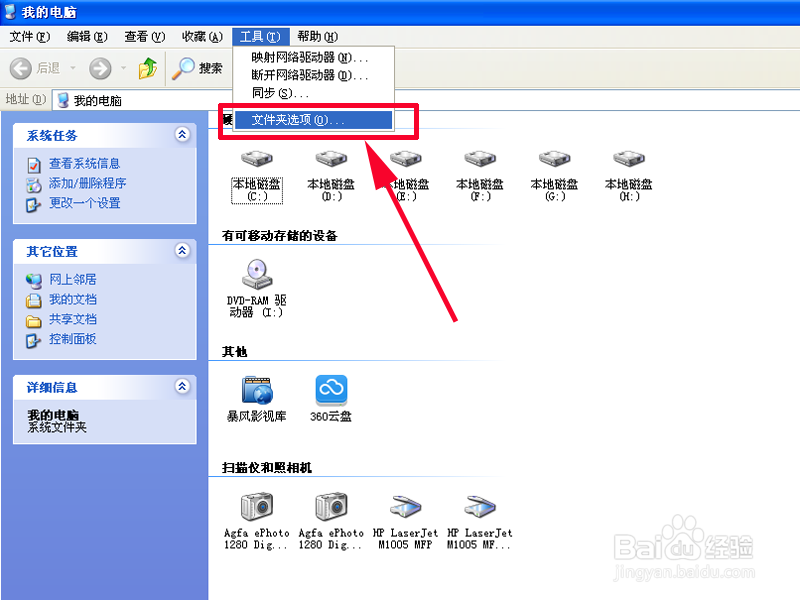Image resolution: width=800 pixels, height=600 pixels.
Task: Choose 同步(S)... menu entry
Action: coord(313,93)
